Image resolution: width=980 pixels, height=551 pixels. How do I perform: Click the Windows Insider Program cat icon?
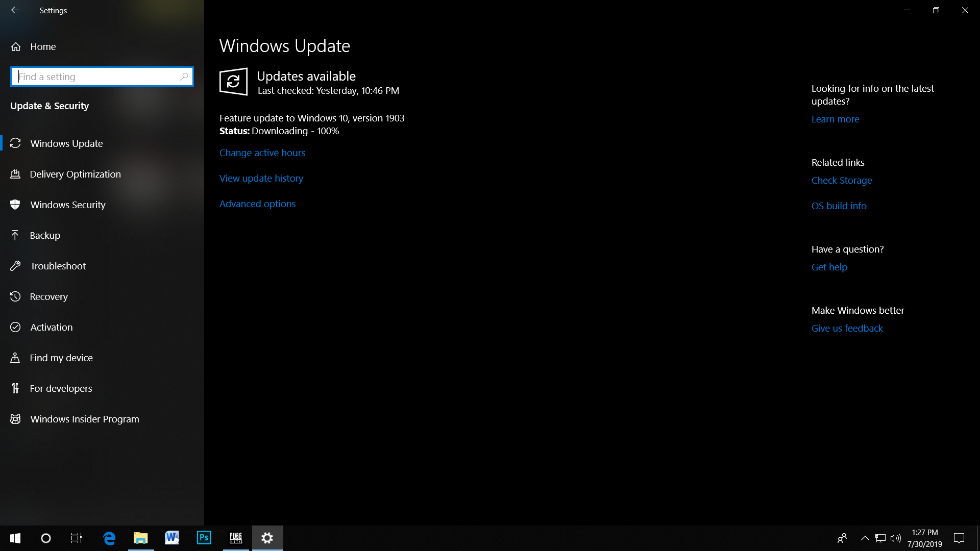tap(15, 419)
